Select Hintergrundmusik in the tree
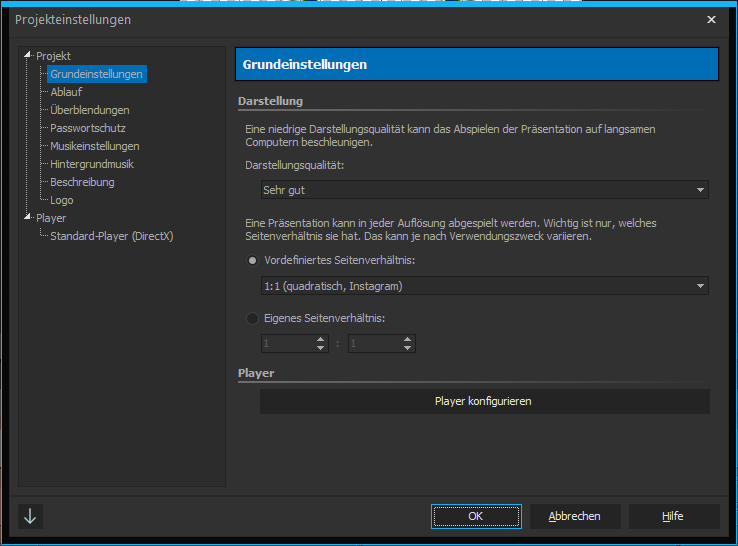Image resolution: width=738 pixels, height=546 pixels. tap(91, 164)
